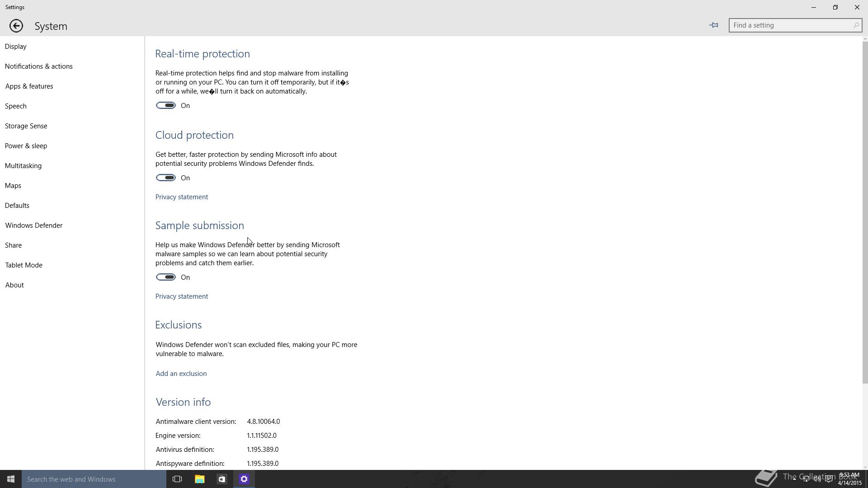868x488 pixels.
Task: Turn off Real-time protection toggle
Action: click(166, 105)
